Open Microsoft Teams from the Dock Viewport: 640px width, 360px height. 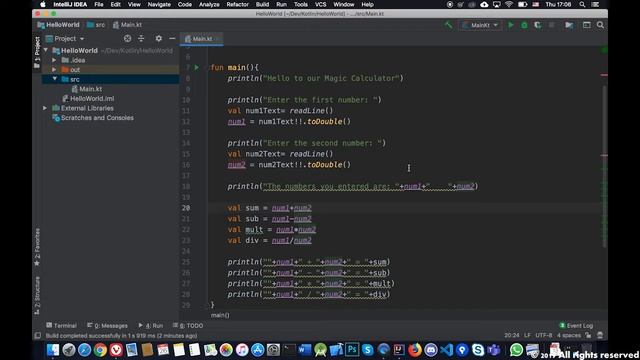494,350
